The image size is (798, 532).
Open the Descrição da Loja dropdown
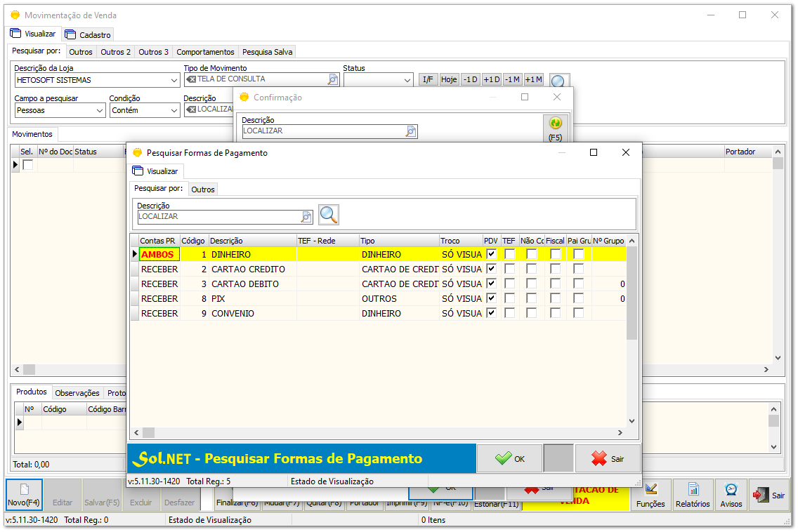pos(174,79)
